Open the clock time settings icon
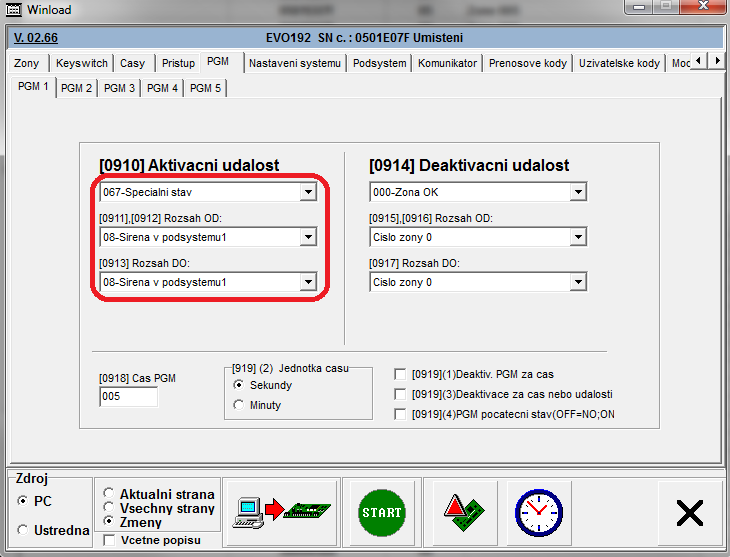Image resolution: width=730 pixels, height=557 pixels. click(538, 513)
